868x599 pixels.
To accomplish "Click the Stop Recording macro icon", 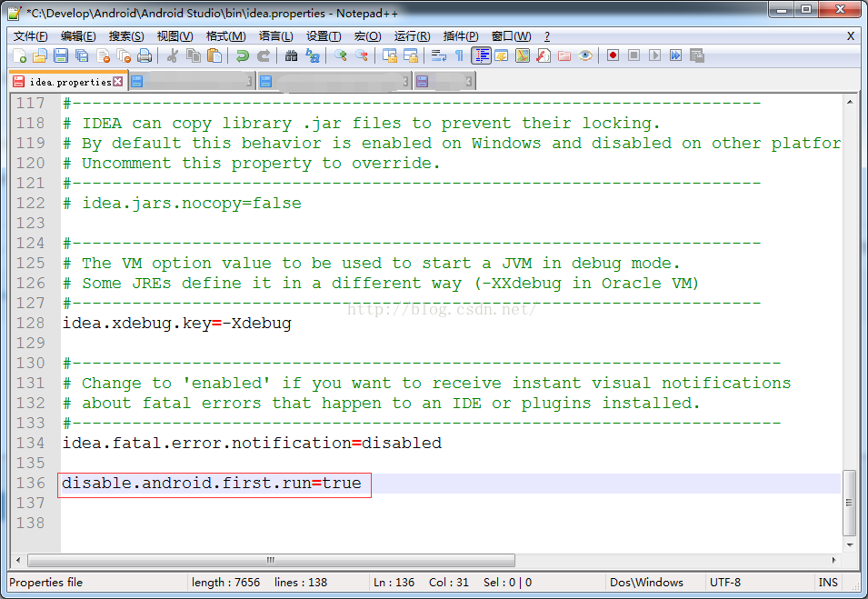I will tap(634, 56).
